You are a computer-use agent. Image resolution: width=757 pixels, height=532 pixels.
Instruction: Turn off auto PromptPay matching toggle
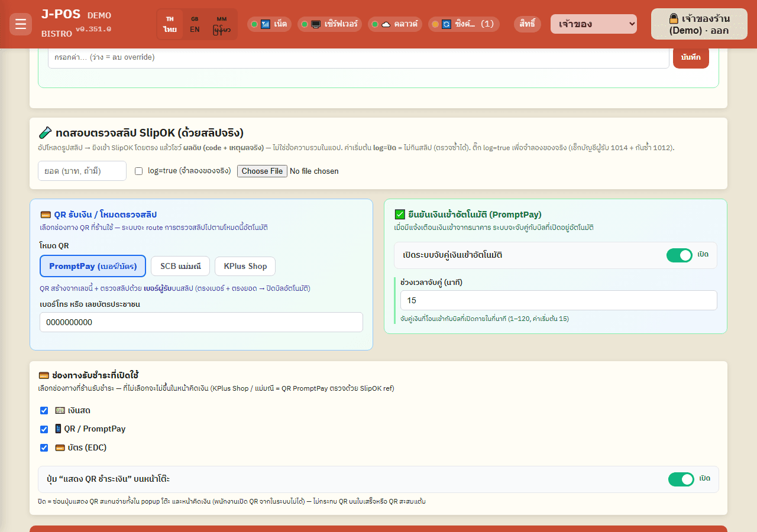(x=680, y=255)
